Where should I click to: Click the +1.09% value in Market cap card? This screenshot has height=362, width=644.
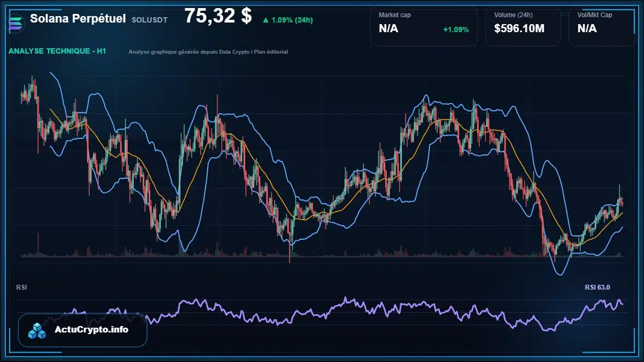click(x=456, y=29)
